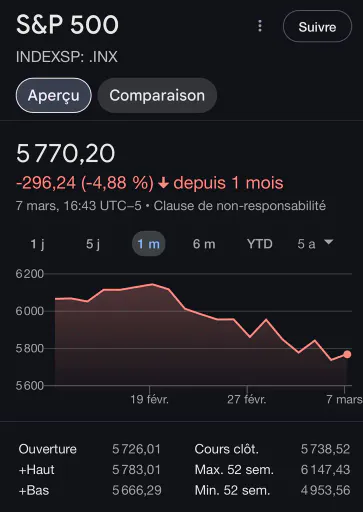Select the 1 m time range
363x512 pixels.
click(x=149, y=244)
